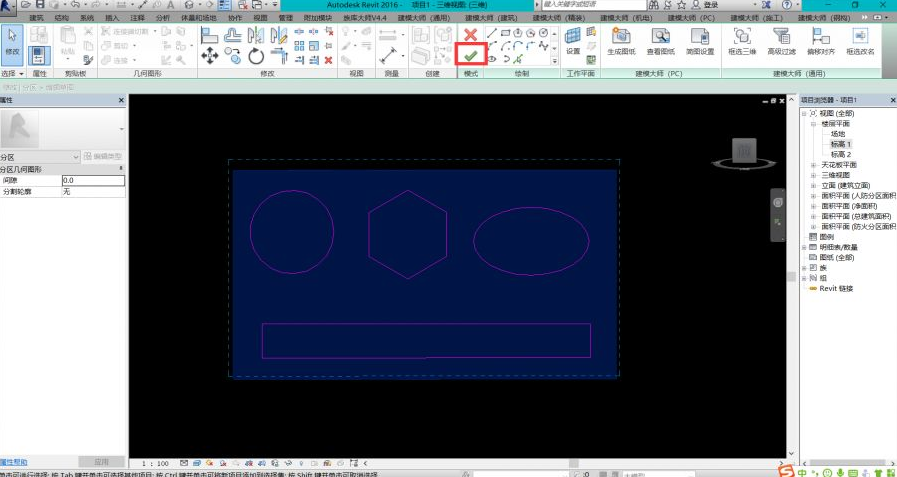Click the Align tool in Modify panel
Viewport: 897px width, 477px height.
pos(209,35)
